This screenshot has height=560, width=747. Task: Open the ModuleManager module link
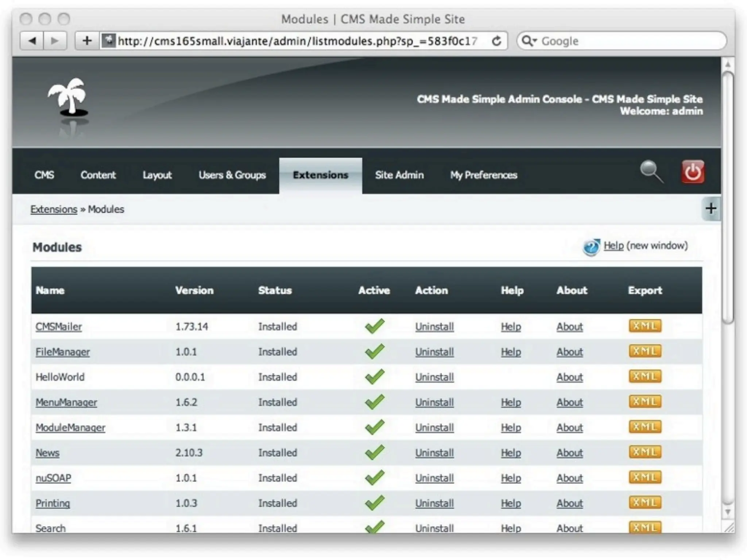click(x=70, y=427)
